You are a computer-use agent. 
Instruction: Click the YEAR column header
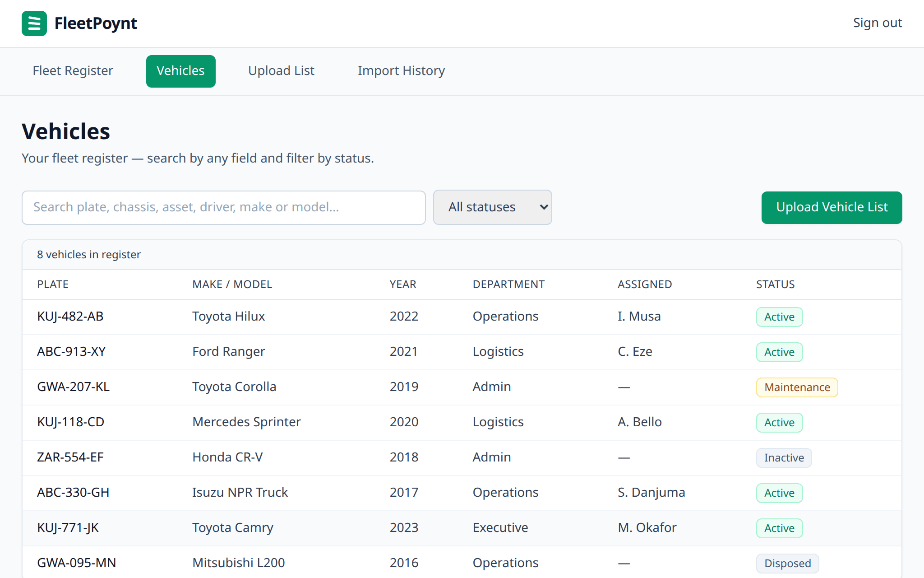pyautogui.click(x=403, y=284)
